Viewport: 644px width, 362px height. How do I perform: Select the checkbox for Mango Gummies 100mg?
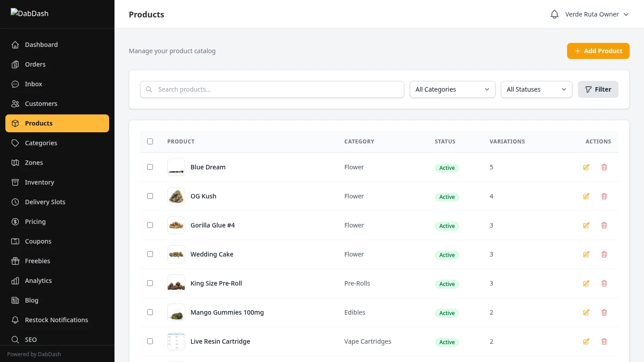[x=150, y=312]
